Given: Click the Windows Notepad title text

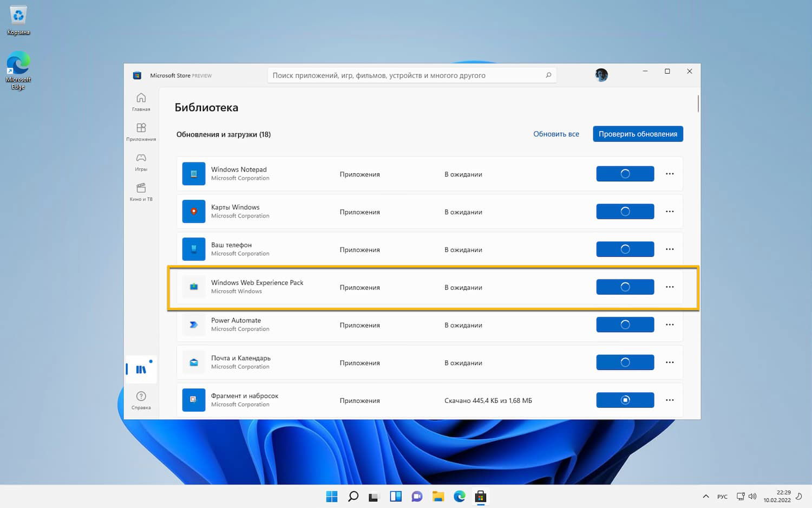Looking at the screenshot, I should coord(239,170).
